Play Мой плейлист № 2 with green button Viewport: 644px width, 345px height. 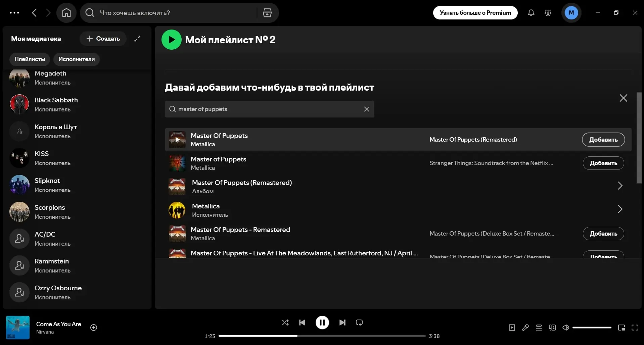coord(172,40)
